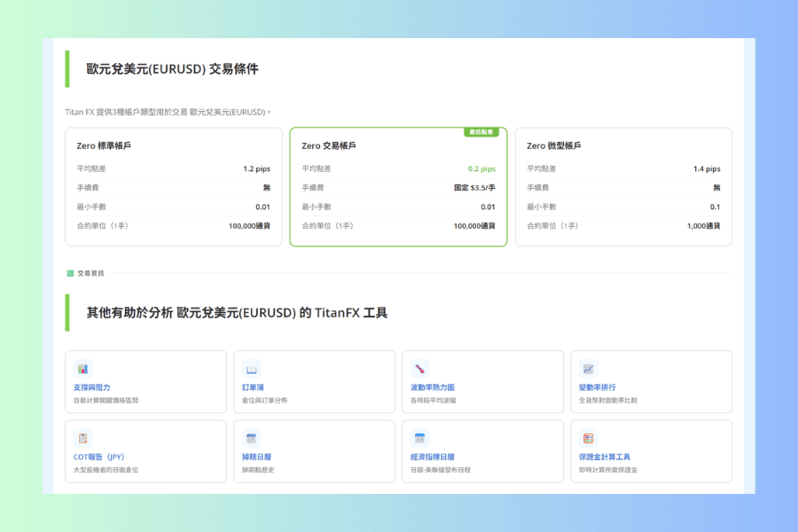Open the 變動率排行 tool link
Screen dimensions: 798x532
[597, 387]
